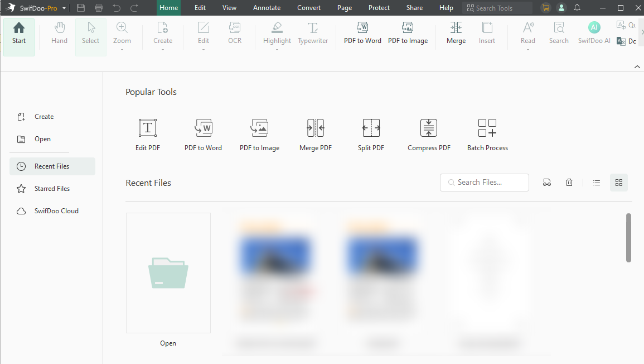Screen dimensions: 644x364
Task: Open the Split PDF tool
Action: point(371,134)
